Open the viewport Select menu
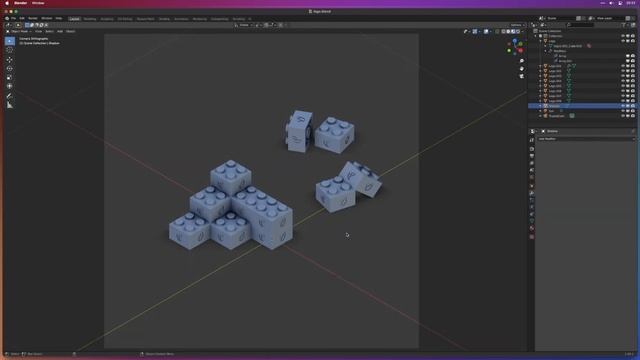The height and width of the screenshot is (360, 640). pyautogui.click(x=49, y=31)
